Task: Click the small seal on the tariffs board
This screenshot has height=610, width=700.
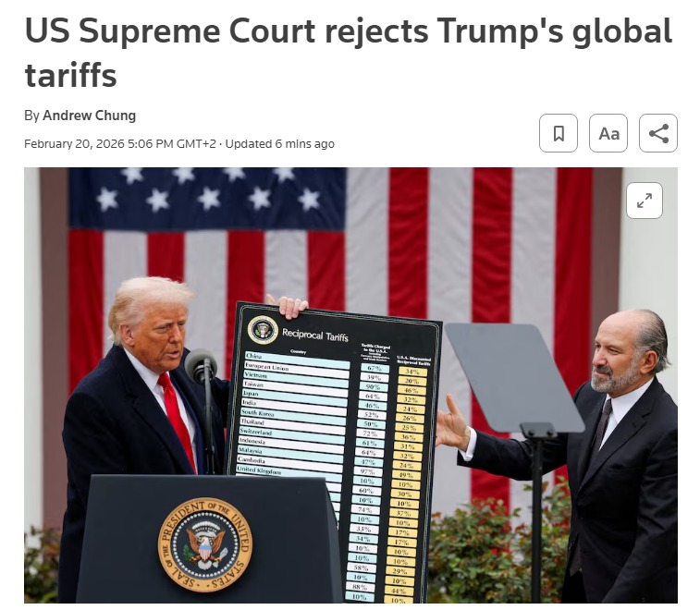Action: (263, 330)
